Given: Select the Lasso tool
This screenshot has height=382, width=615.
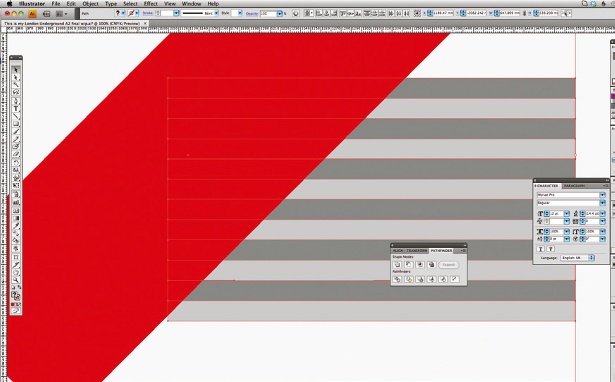Looking at the screenshot, I should (x=16, y=92).
